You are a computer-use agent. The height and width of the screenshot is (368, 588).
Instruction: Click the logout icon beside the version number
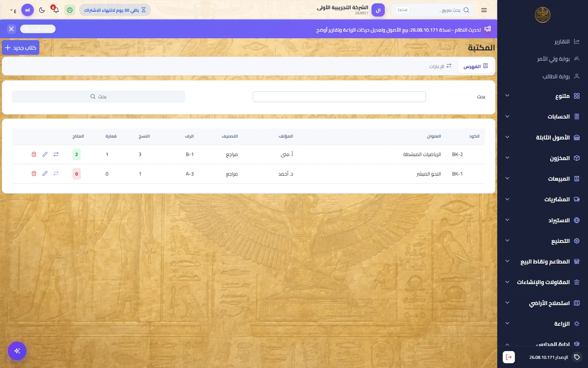click(x=509, y=357)
